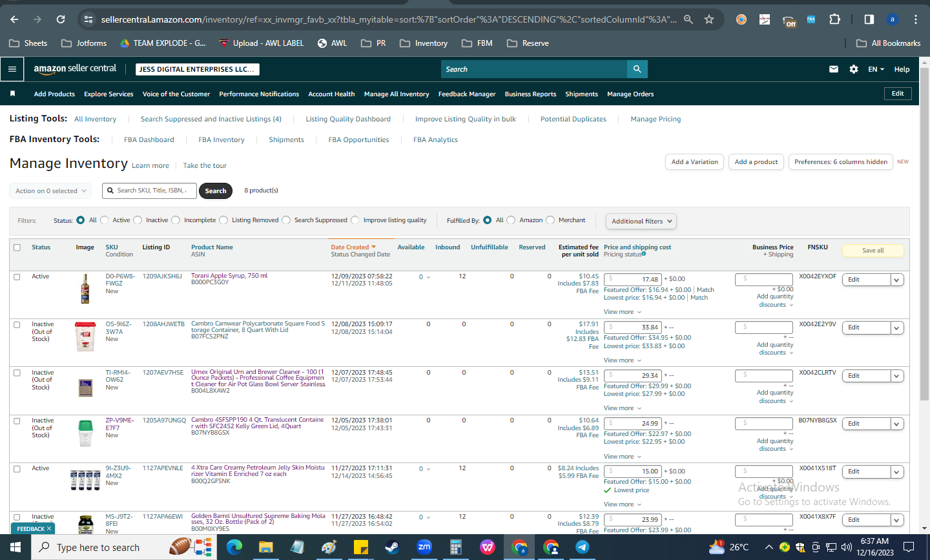Open Account Health menu item

[x=331, y=94]
